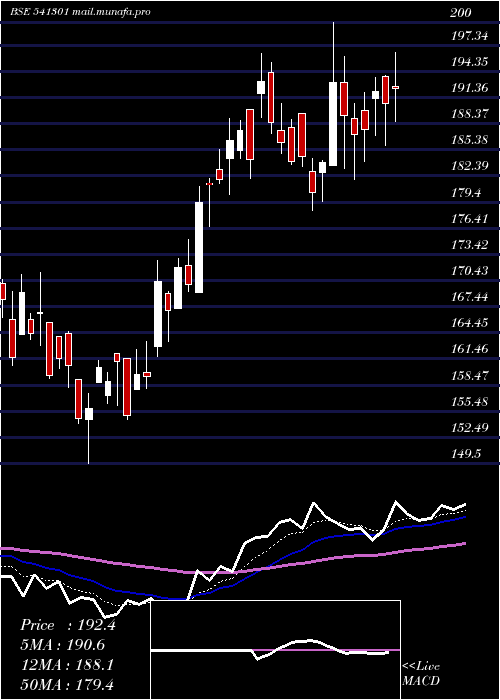Click the 155.48 price axis label
Screen dimensions: 500x700
tap(469, 401)
